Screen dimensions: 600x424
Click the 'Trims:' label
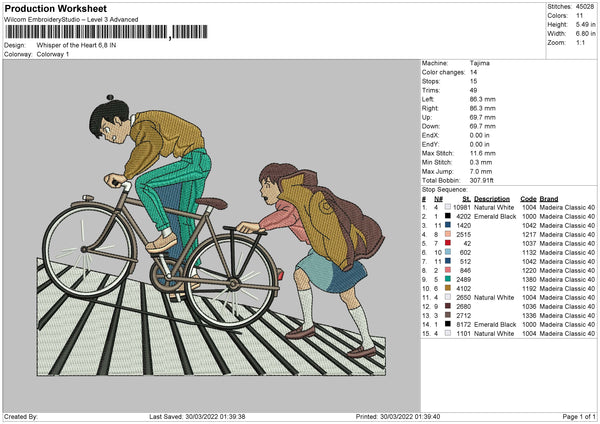click(431, 90)
